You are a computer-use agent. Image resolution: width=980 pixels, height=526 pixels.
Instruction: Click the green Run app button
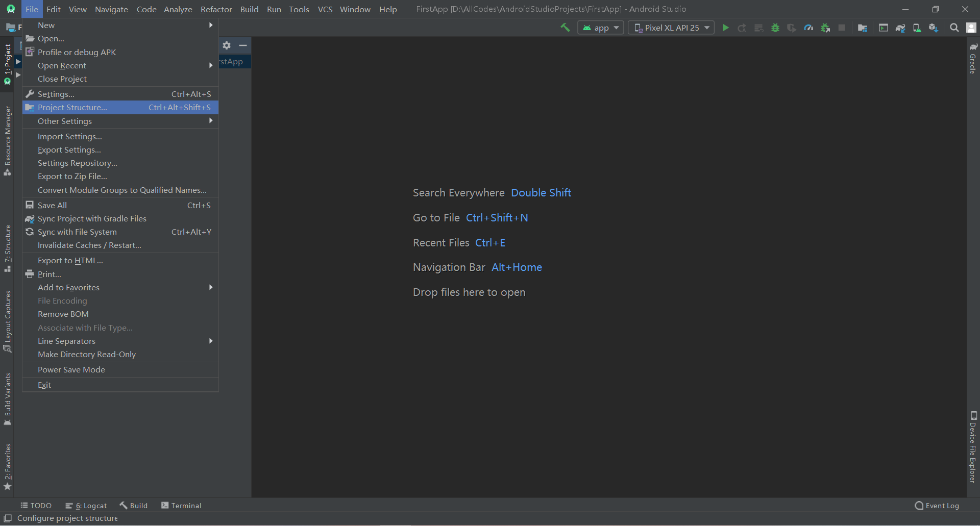click(725, 28)
